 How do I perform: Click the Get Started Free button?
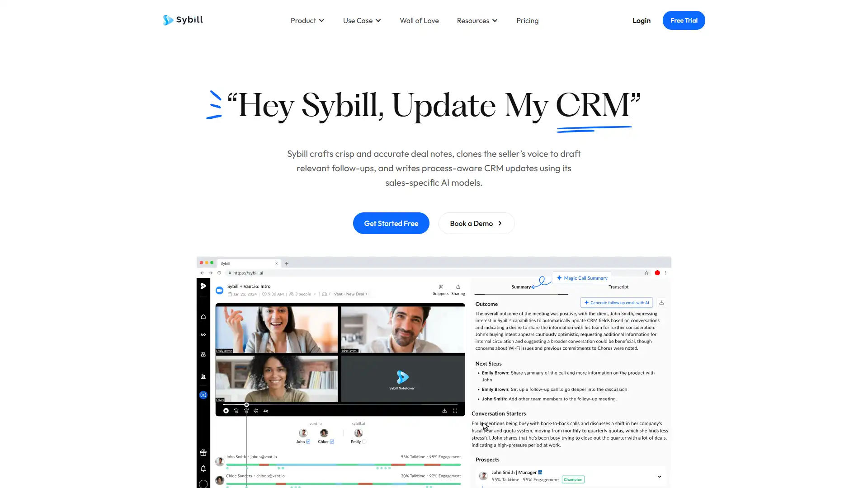pos(391,223)
